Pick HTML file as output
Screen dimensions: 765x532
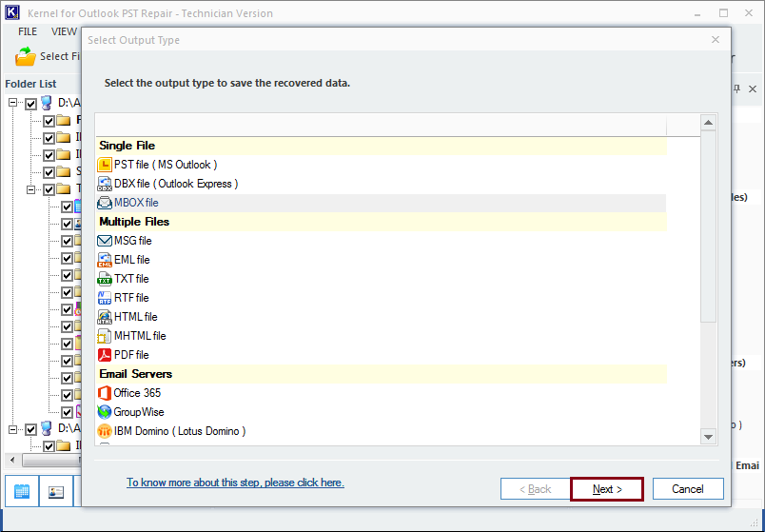coord(136,317)
